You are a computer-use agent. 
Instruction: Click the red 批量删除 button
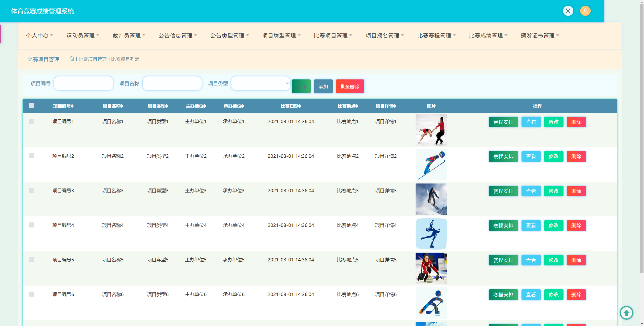(x=350, y=86)
